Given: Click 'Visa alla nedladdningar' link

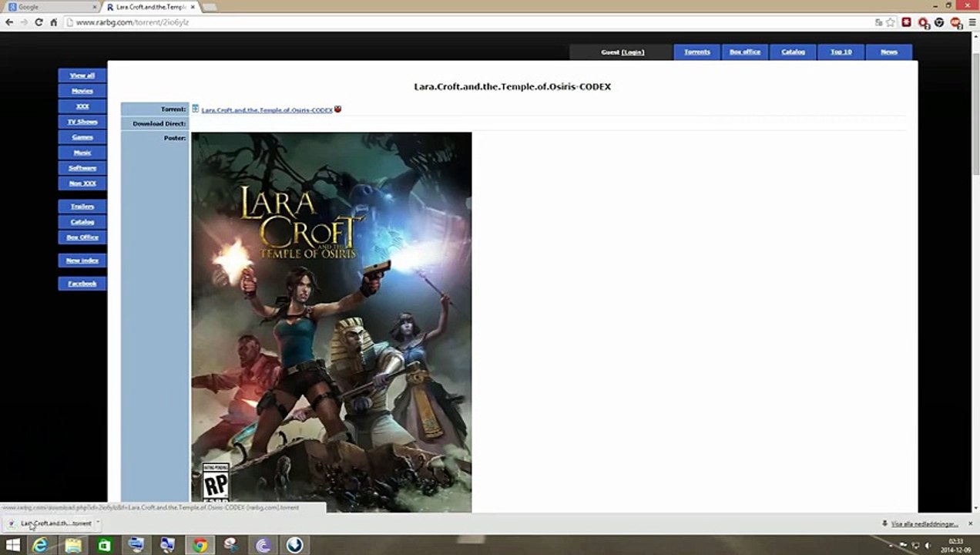Looking at the screenshot, I should [x=925, y=524].
